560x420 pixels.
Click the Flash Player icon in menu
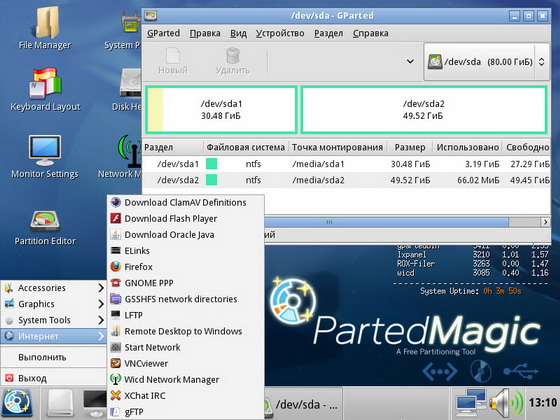pyautogui.click(x=115, y=218)
